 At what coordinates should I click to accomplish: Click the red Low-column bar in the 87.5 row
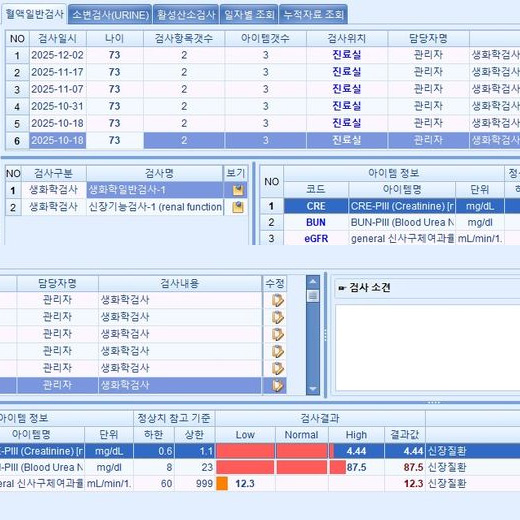coord(245,467)
